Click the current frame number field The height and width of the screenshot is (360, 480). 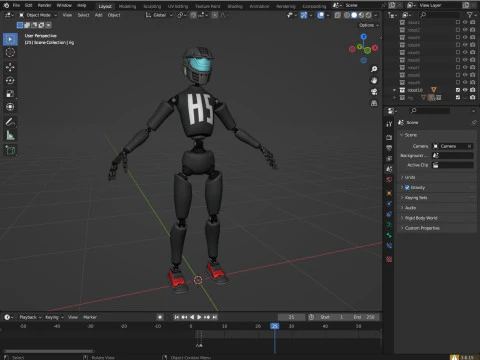[x=291, y=317]
